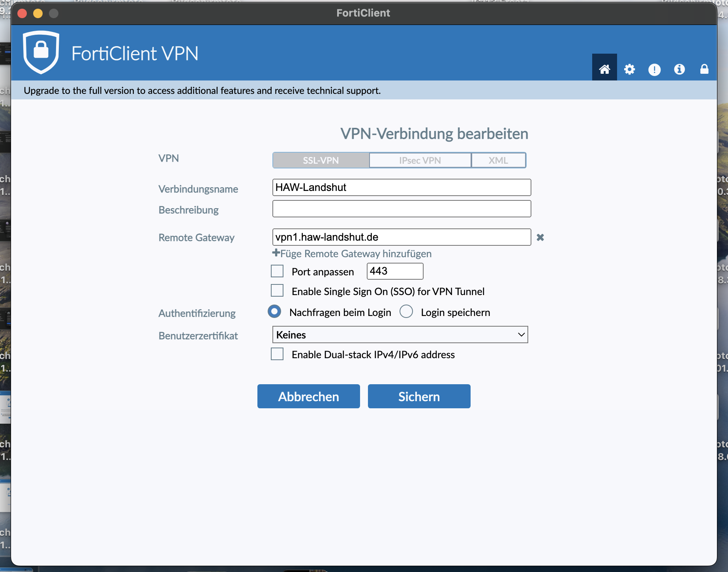Enable the Port anpassen checkbox

point(277,271)
